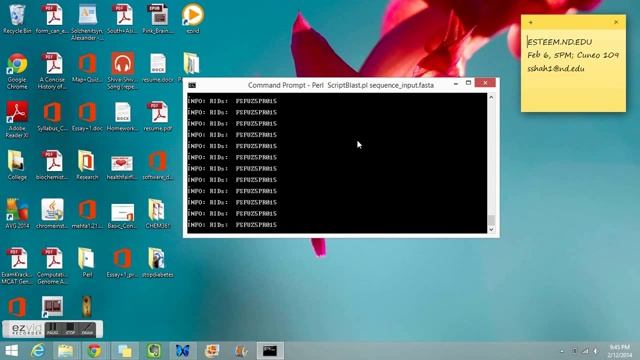Open the chromeinst Java installer icon
The image size is (640, 360).
click(52, 213)
